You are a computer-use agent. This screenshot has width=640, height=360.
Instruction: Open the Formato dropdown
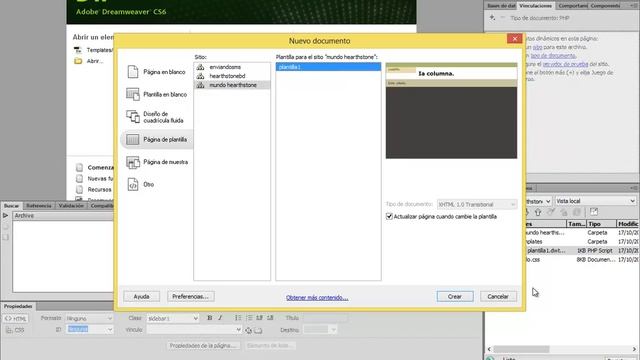pyautogui.click(x=89, y=318)
